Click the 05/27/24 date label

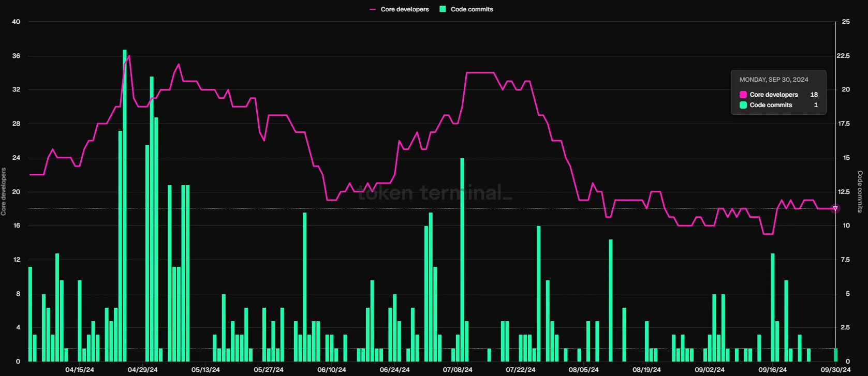tap(269, 370)
